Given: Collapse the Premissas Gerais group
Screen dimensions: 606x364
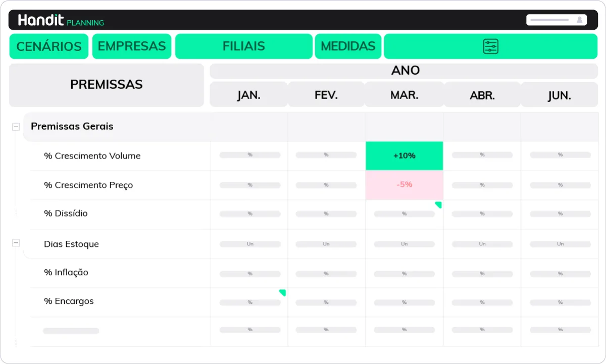Looking at the screenshot, I should [x=16, y=127].
